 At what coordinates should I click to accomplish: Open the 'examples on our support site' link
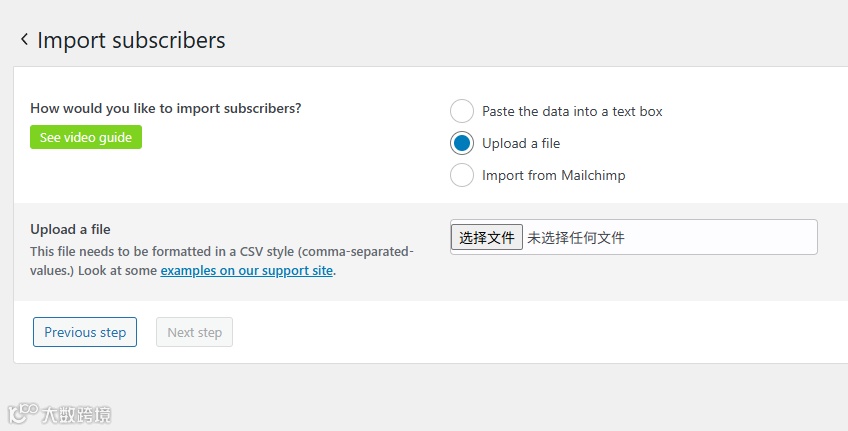point(246,270)
